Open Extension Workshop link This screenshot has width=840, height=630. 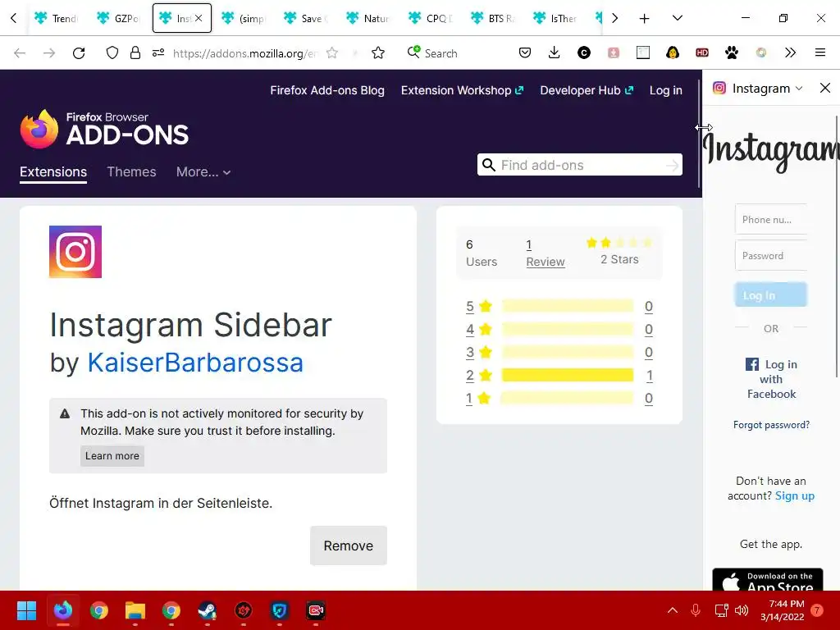[x=462, y=90]
